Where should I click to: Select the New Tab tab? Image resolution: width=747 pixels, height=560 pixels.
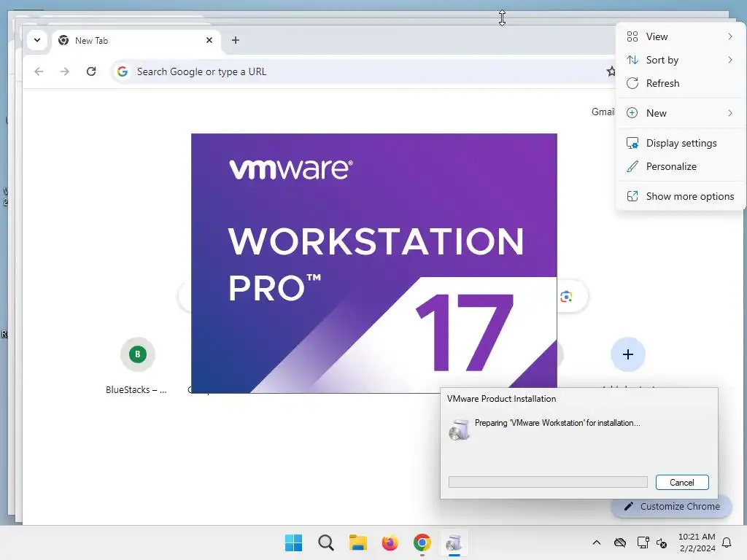pos(136,41)
